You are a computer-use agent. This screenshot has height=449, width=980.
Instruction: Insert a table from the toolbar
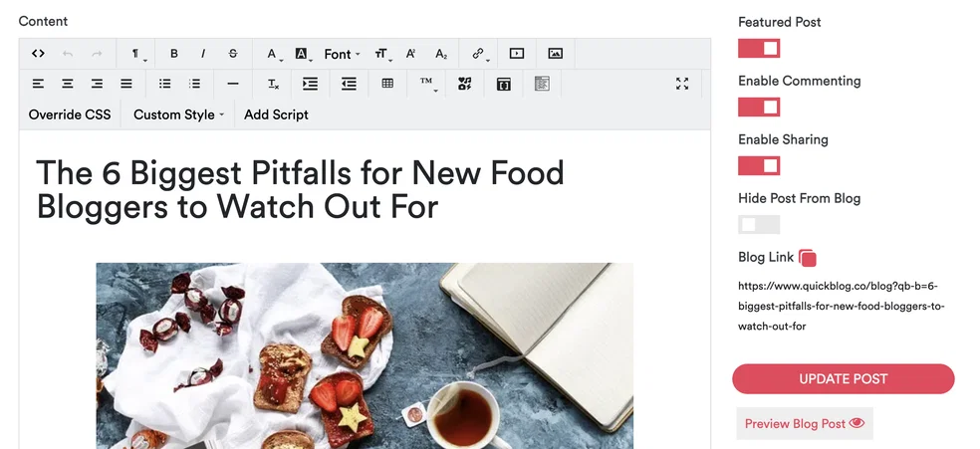pos(387,83)
